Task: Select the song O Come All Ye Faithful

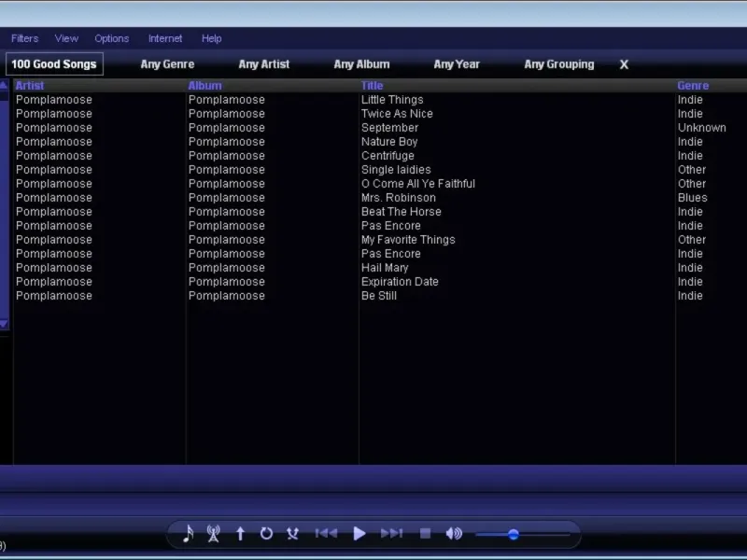Action: pos(418,183)
